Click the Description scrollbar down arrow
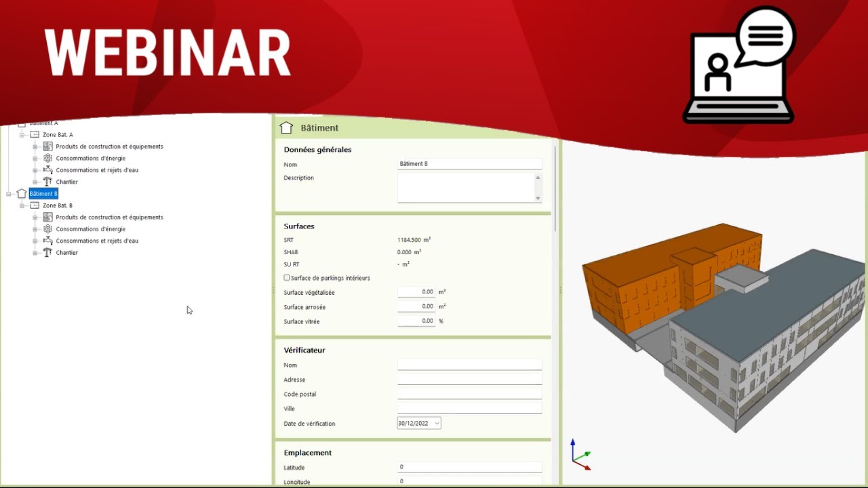868x488 pixels. (x=538, y=198)
